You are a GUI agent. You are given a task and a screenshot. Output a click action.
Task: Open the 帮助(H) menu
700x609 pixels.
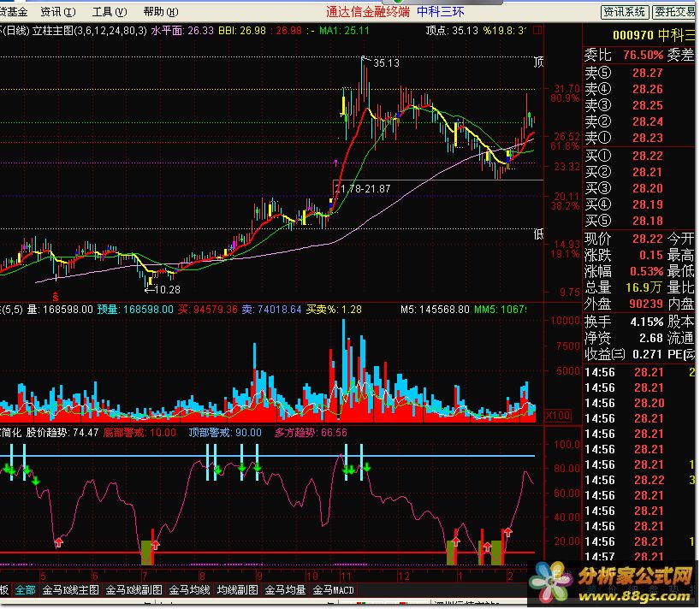161,12
